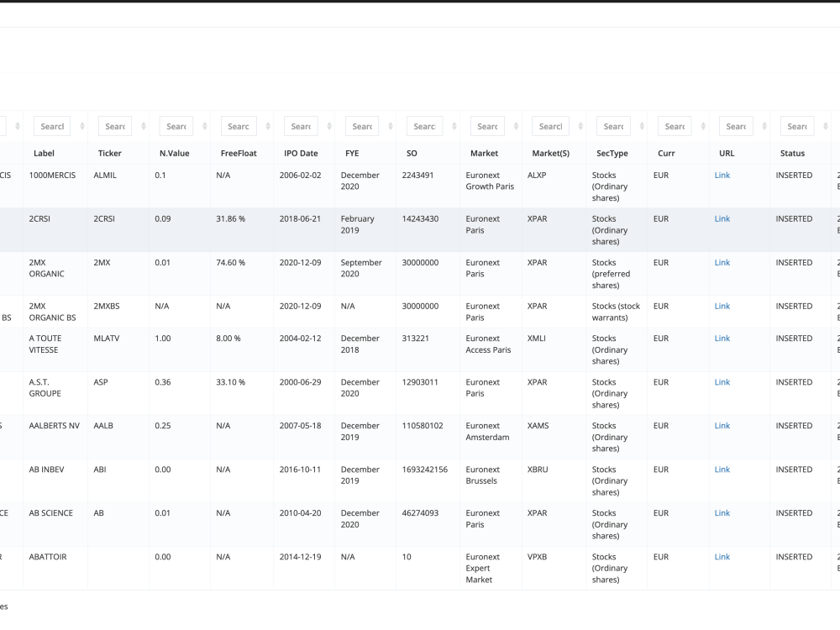840x630 pixels.
Task: Sort by FreeFloat column arrows
Action: tap(268, 127)
